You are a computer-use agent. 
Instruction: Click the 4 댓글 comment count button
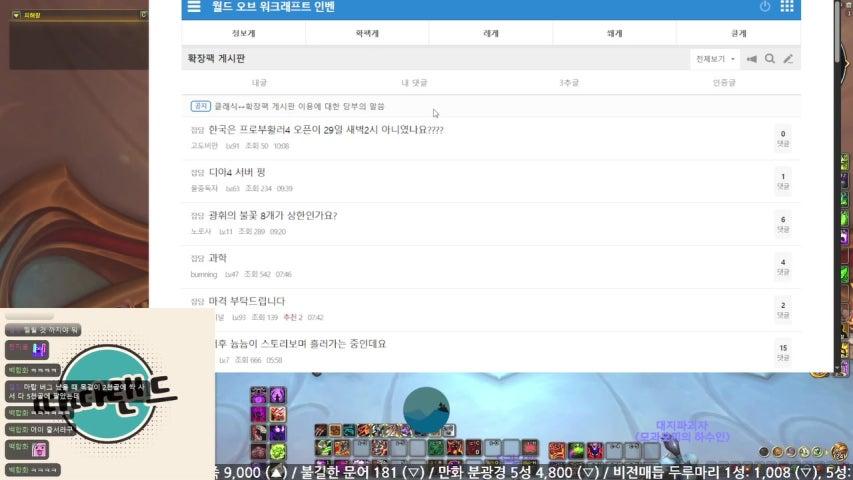click(783, 267)
